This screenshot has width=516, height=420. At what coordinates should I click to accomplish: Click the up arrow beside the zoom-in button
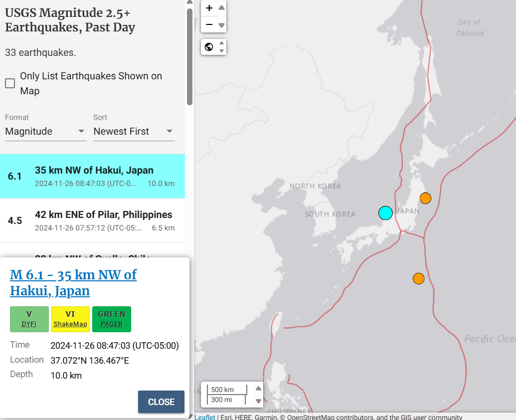point(222,7)
